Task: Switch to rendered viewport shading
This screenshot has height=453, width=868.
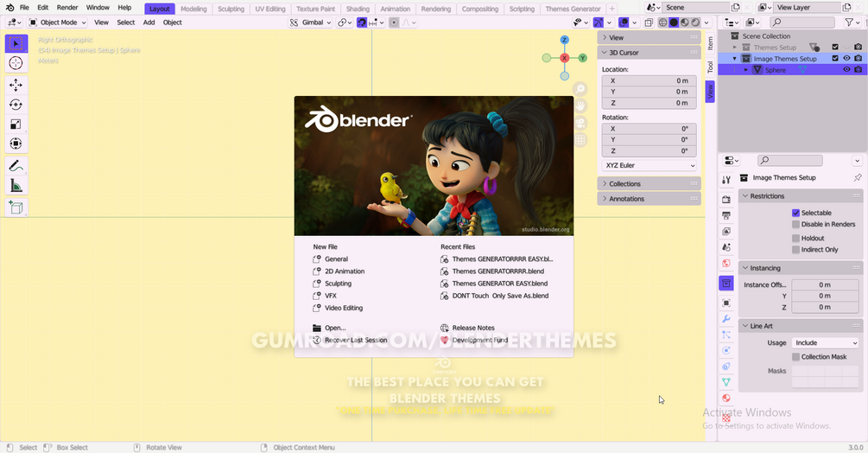Action: [x=695, y=22]
